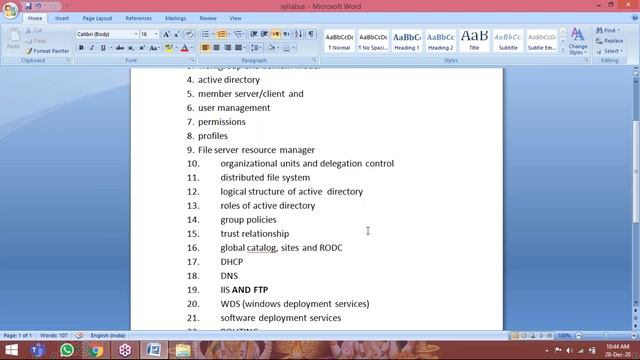Switch to the Home tab

(x=35, y=18)
